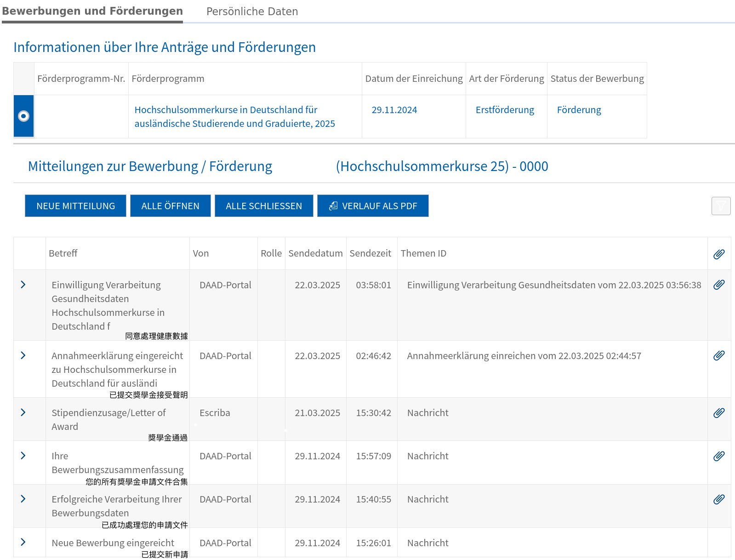735x560 pixels.
Task: Open attachment of Ihre Bewerbungszusammenfassung message
Action: click(x=718, y=456)
